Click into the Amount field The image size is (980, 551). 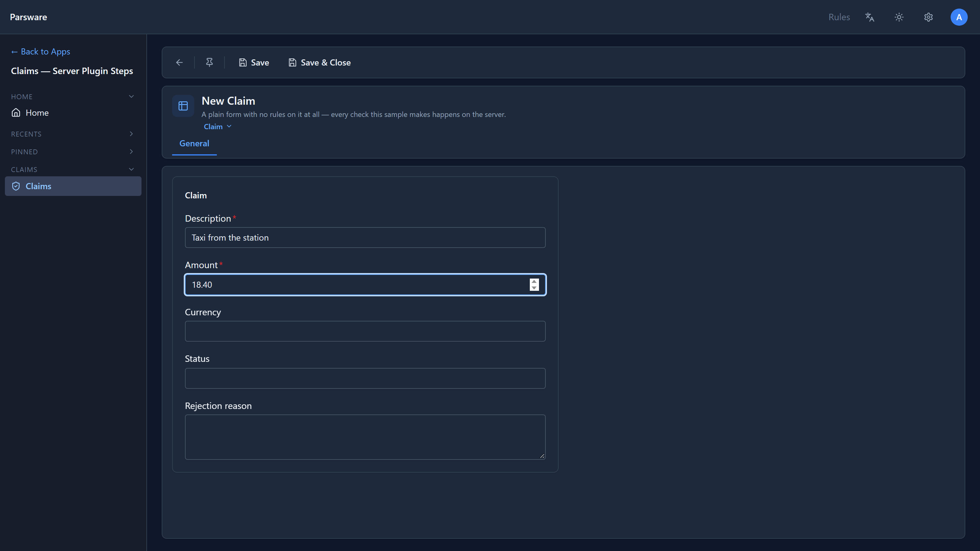(365, 285)
